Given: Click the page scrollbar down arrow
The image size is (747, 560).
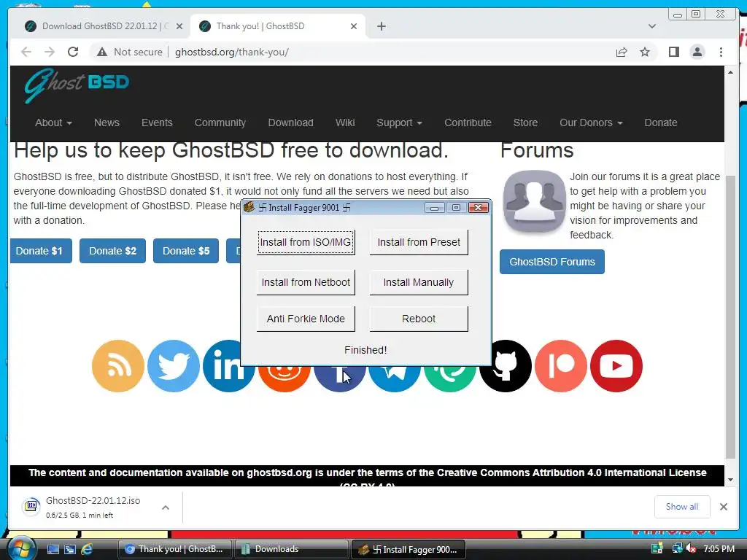Looking at the screenshot, I should tap(730, 480).
